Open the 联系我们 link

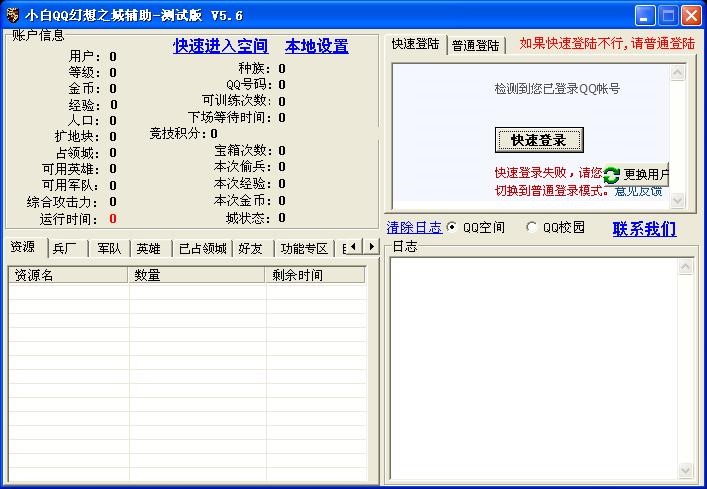click(644, 229)
